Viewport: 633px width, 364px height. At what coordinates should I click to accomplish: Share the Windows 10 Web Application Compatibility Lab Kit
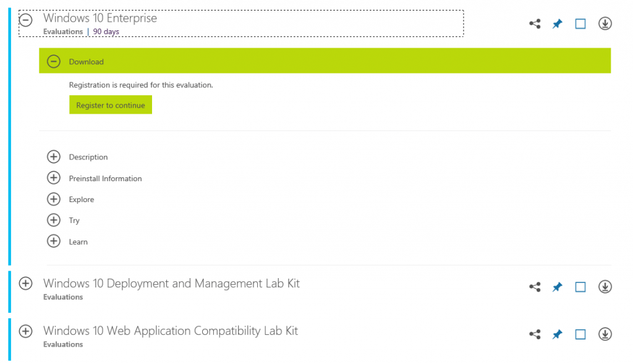pyautogui.click(x=534, y=334)
